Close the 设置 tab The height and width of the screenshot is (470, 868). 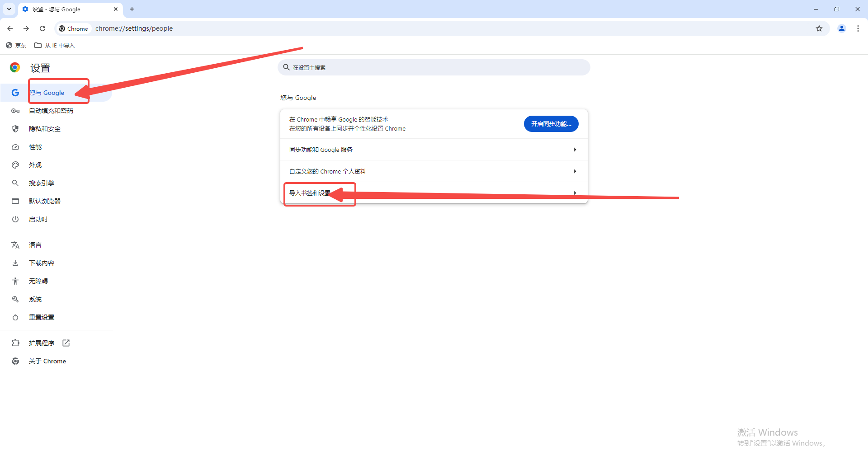pos(116,9)
